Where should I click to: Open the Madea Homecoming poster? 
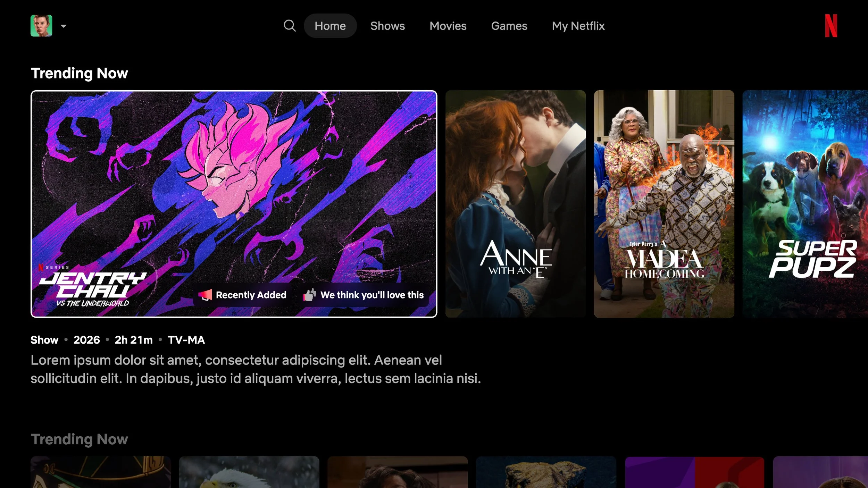(664, 204)
